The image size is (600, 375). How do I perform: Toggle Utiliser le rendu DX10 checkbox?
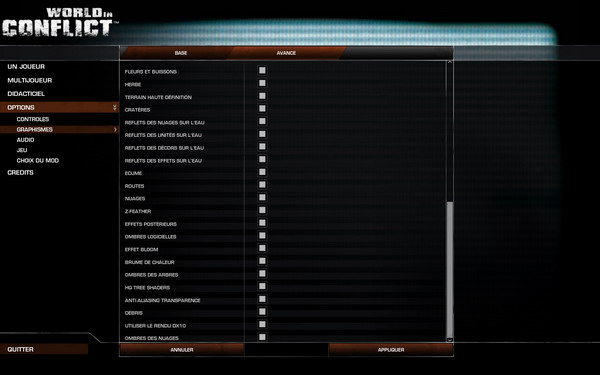(262, 324)
